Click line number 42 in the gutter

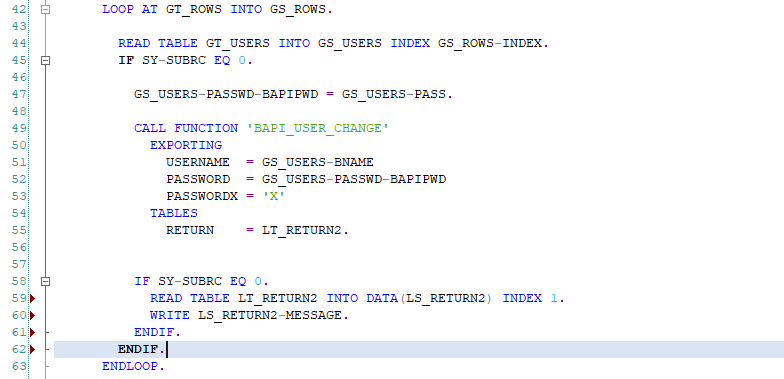coord(18,9)
